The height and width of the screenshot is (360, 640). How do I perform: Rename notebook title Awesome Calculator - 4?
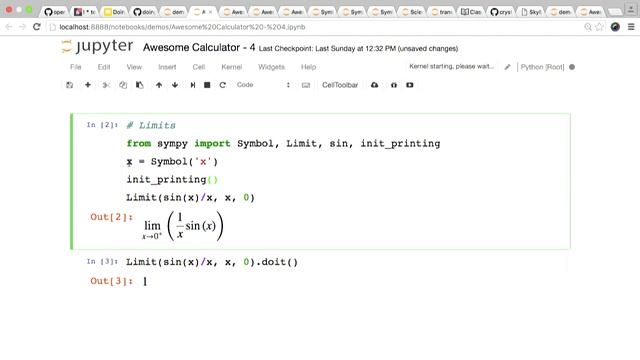[199, 47]
